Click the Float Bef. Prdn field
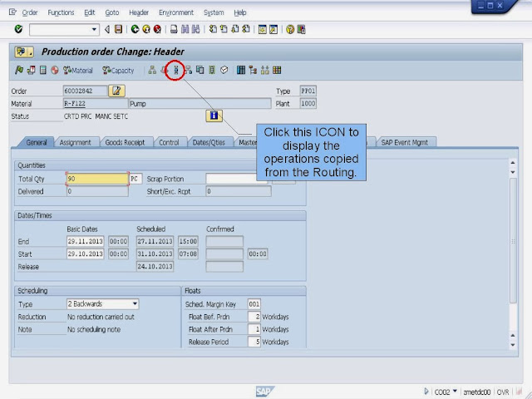Image resolution: width=532 pixels, height=399 pixels. (254, 317)
